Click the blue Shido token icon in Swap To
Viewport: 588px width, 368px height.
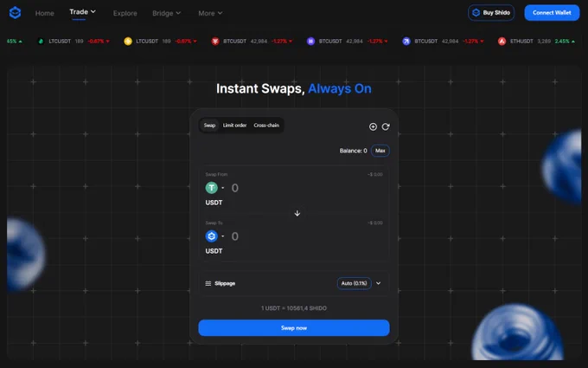click(x=212, y=236)
